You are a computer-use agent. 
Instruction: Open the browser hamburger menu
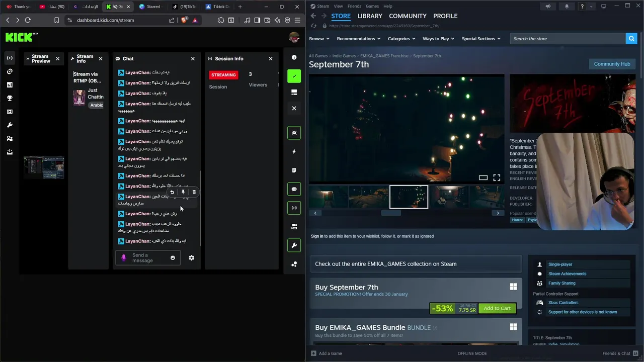(297, 20)
